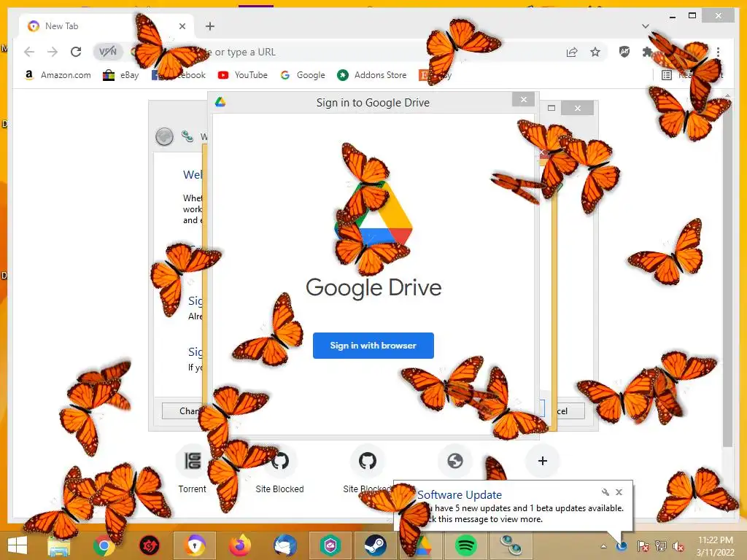Open the Windows Start button
Viewport: 747px width, 560px height.
[18, 545]
